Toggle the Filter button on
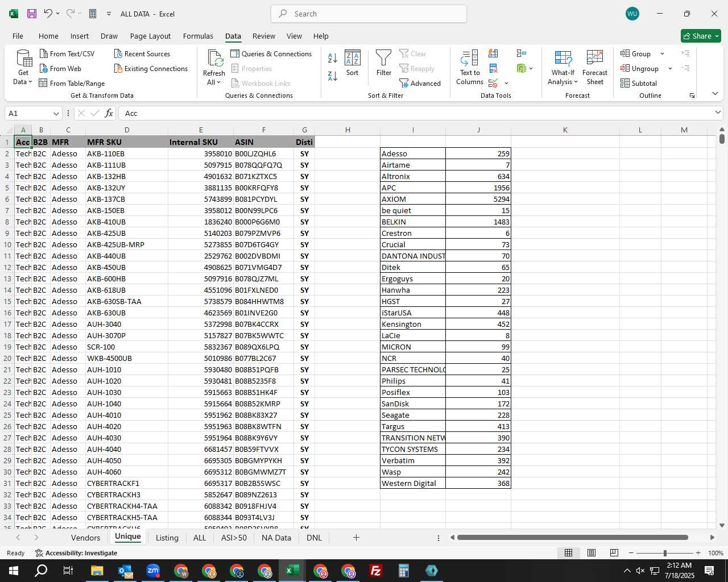Image resolution: width=728 pixels, height=582 pixels. pos(384,63)
